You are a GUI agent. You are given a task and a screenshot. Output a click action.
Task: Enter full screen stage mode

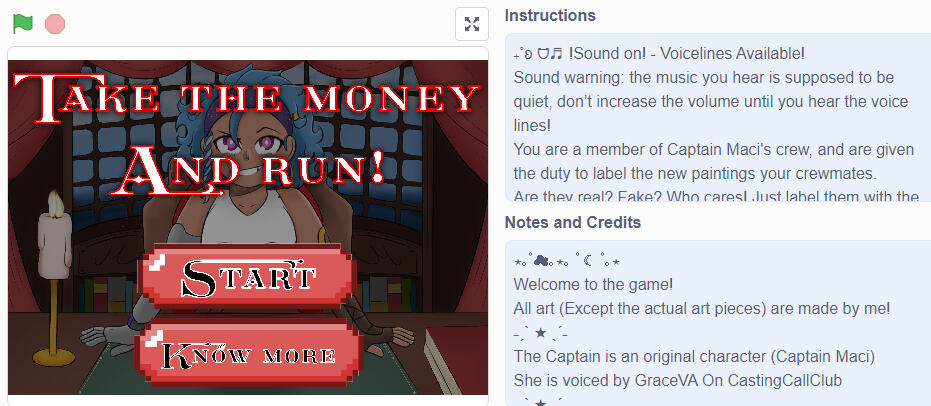472,24
